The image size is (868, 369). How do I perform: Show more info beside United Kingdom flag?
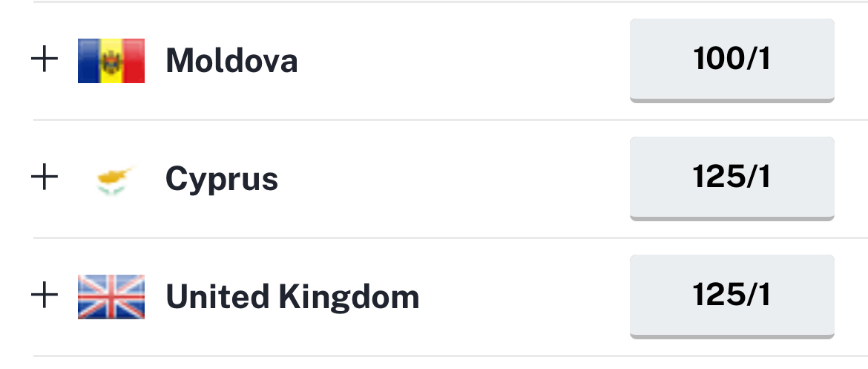click(x=45, y=295)
